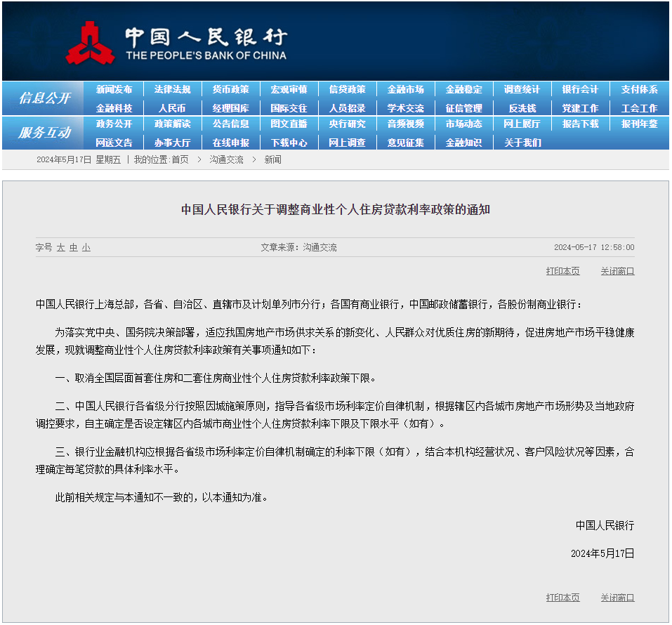Open 网上调查 navigation link
Screen dimensions: 672x625
[347, 143]
